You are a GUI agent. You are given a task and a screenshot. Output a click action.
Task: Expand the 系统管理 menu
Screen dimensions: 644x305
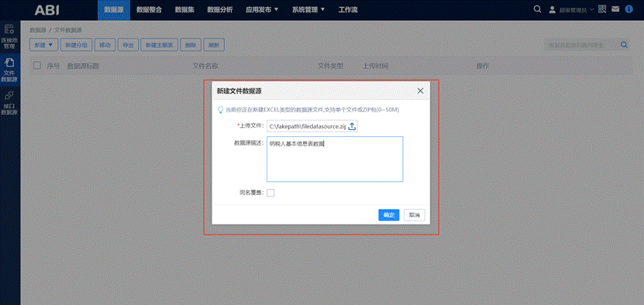coord(308,10)
